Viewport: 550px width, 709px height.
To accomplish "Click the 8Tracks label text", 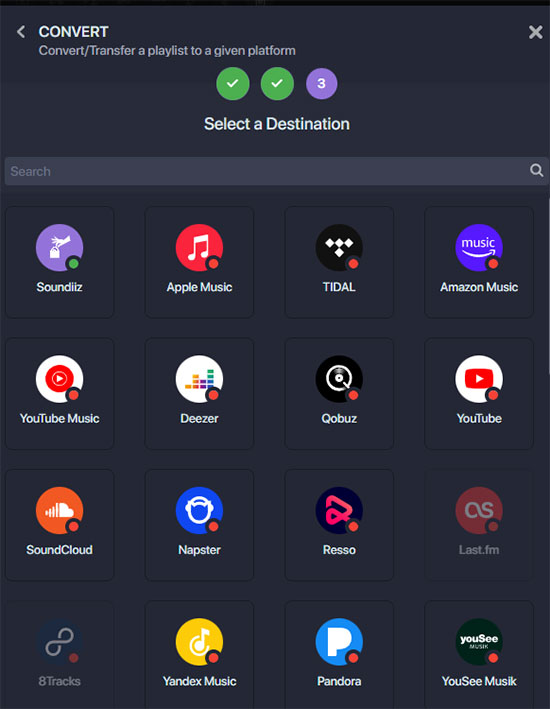I will point(59,681).
